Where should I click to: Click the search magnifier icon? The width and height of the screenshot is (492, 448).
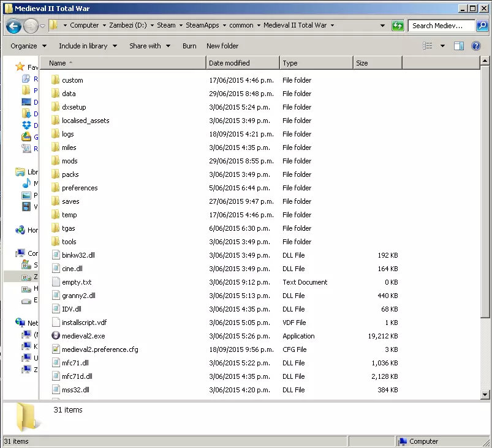point(482,26)
